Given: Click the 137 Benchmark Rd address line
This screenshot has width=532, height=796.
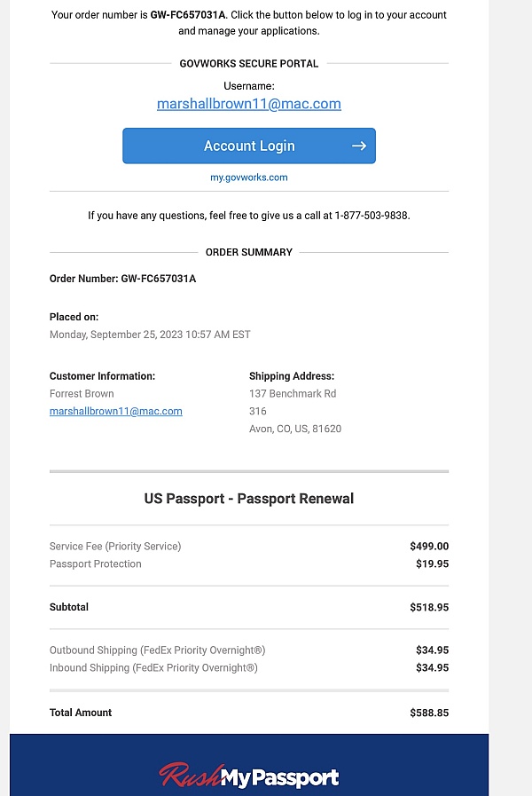Looking at the screenshot, I should point(293,393).
